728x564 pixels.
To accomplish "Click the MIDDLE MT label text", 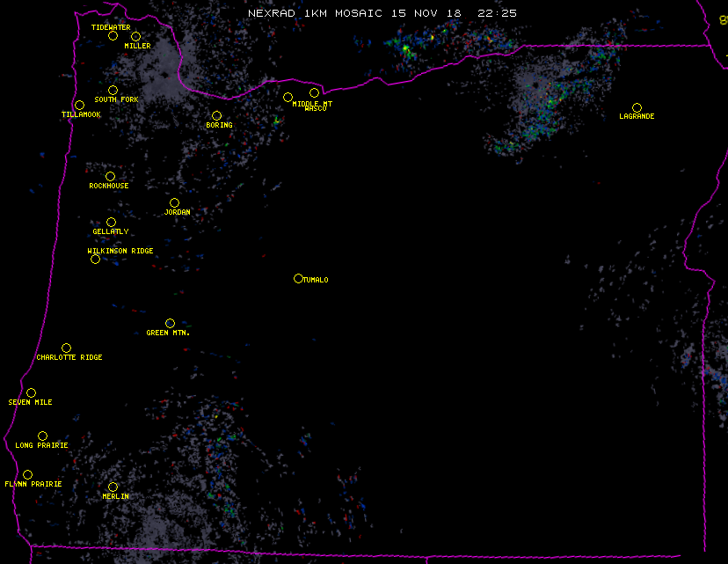I will pos(312,103).
